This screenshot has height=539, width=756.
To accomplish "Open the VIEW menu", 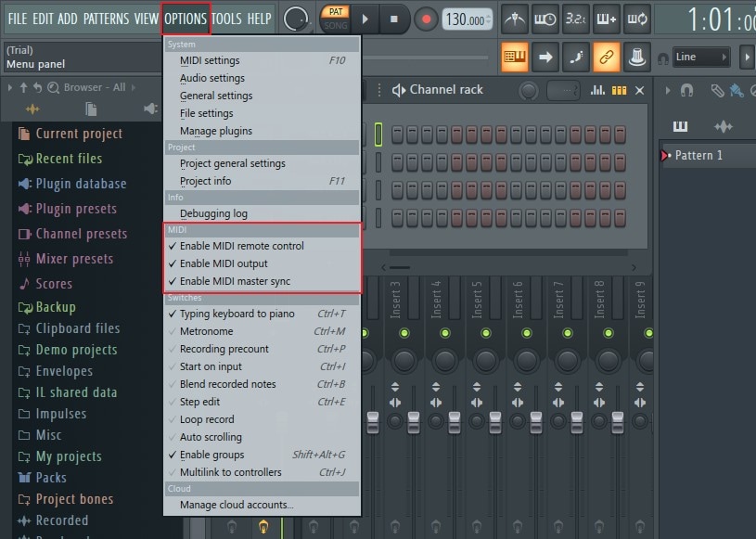I will 146,19.
